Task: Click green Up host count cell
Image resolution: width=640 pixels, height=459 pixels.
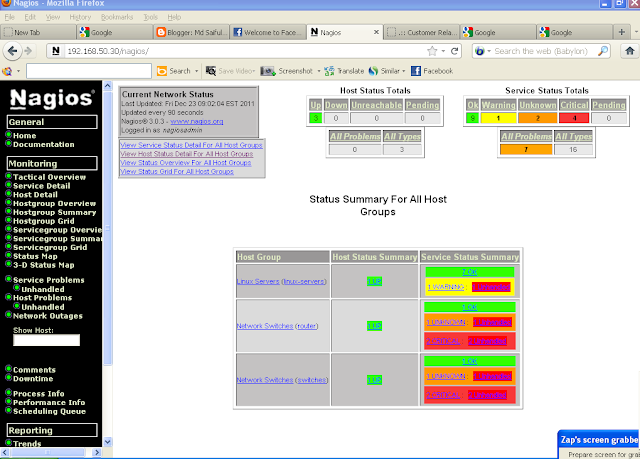Action: point(316,118)
